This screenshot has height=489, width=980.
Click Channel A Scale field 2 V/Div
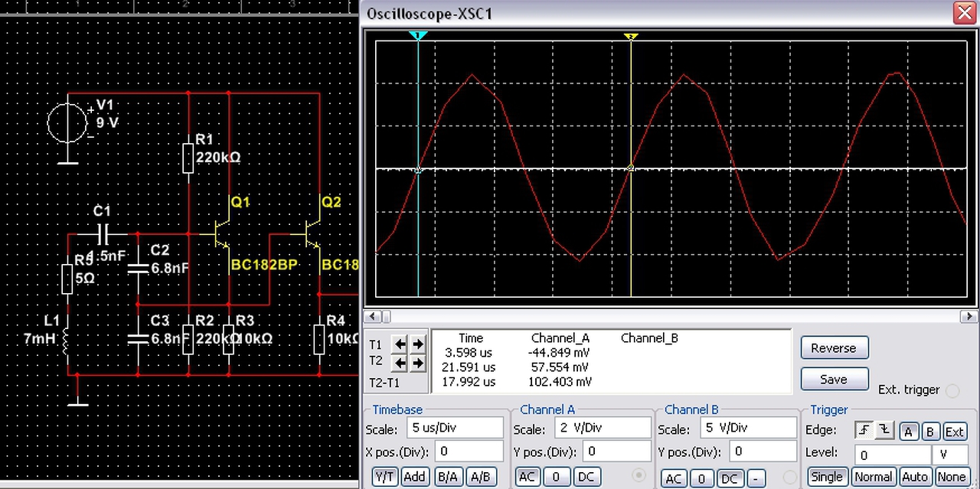(x=602, y=428)
